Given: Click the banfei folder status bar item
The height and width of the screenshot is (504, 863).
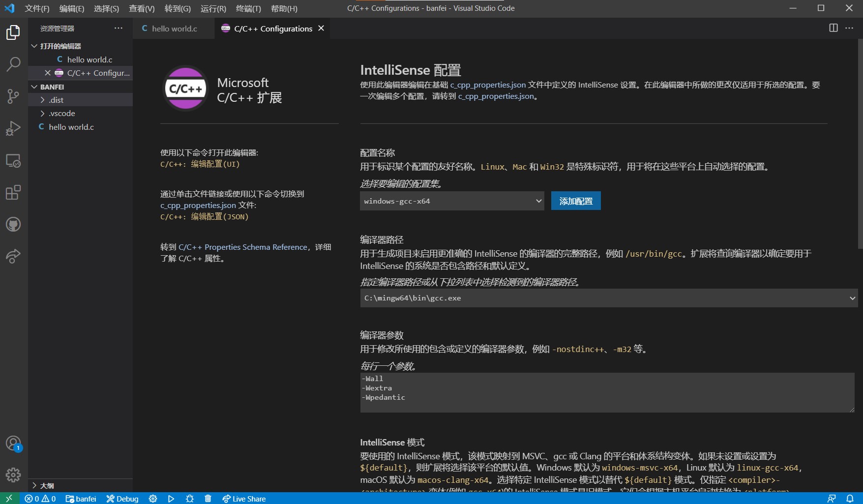Looking at the screenshot, I should [81, 499].
